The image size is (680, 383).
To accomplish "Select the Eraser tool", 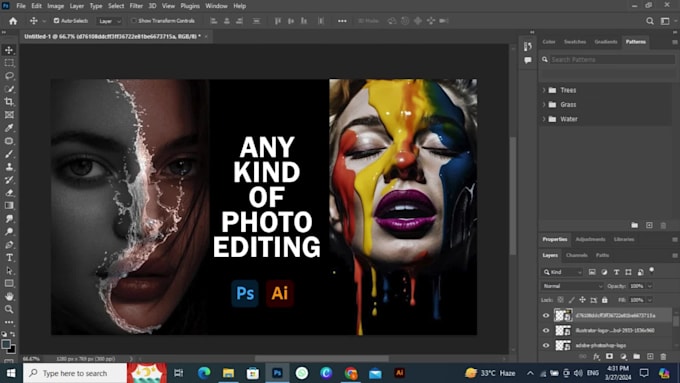I will tap(9, 193).
